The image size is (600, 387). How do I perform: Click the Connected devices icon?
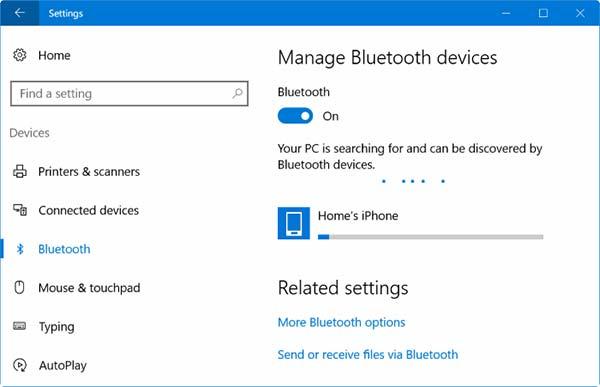(20, 210)
